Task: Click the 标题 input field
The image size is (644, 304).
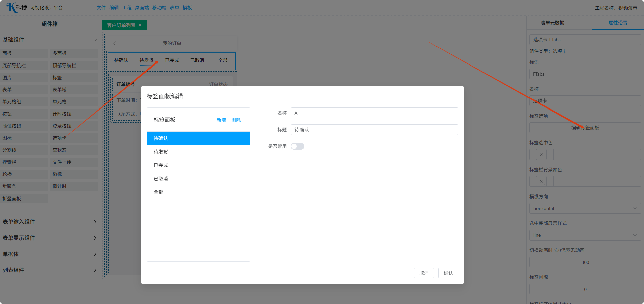Action: point(374,130)
